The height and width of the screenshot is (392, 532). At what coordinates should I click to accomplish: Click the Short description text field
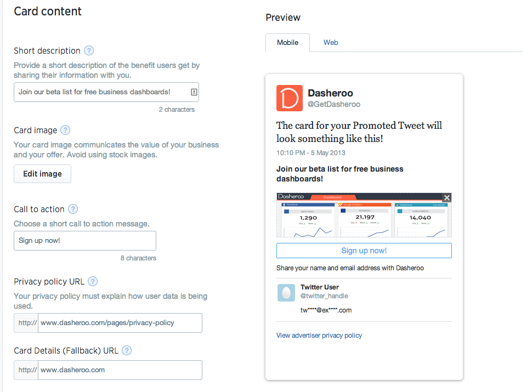click(101, 92)
